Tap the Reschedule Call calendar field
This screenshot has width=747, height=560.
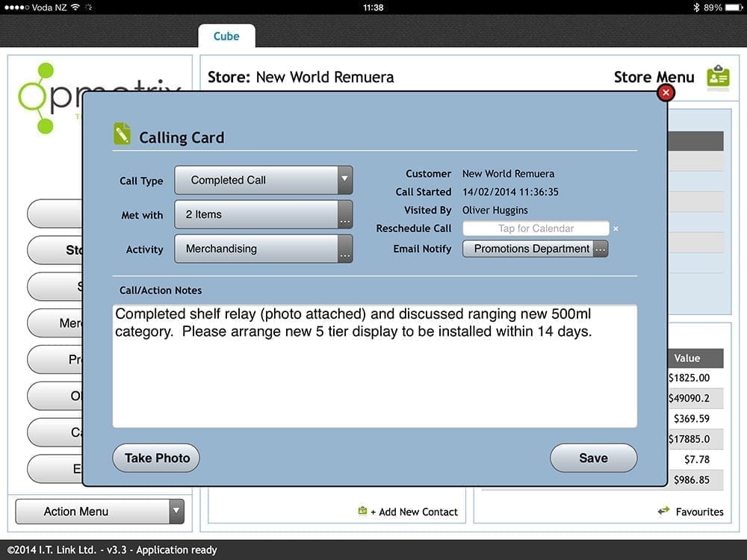click(x=536, y=228)
